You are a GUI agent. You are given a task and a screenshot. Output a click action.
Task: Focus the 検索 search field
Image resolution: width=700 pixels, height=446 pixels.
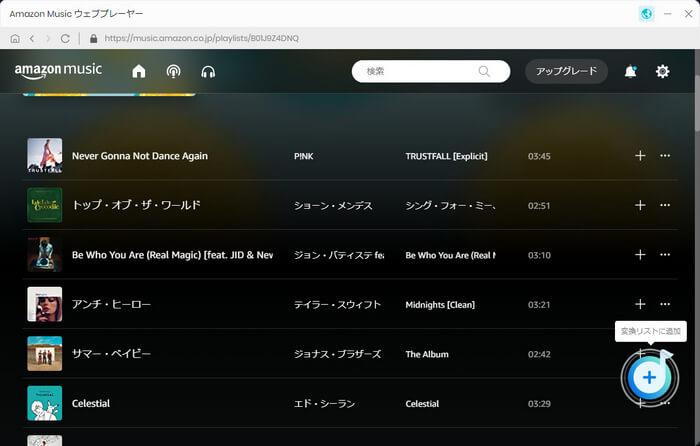point(431,71)
